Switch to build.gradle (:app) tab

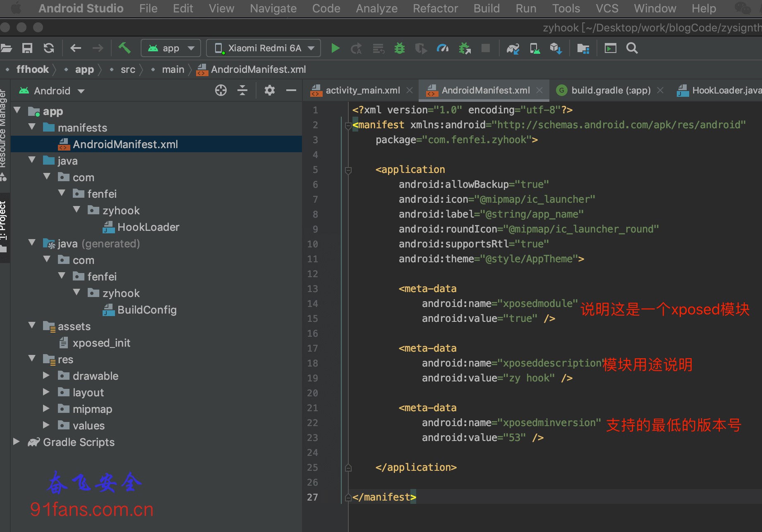tap(611, 90)
